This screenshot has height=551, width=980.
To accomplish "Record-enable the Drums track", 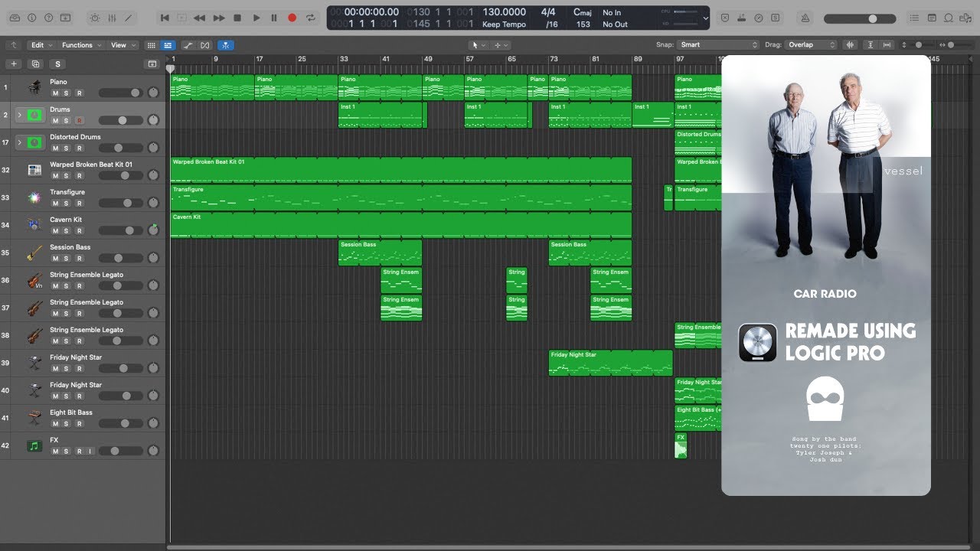I will coord(79,121).
